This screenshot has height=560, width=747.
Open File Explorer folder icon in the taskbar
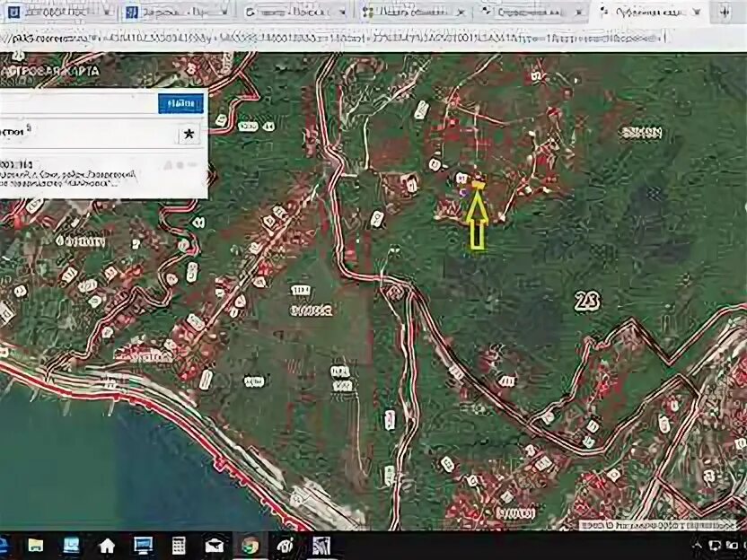point(36,546)
